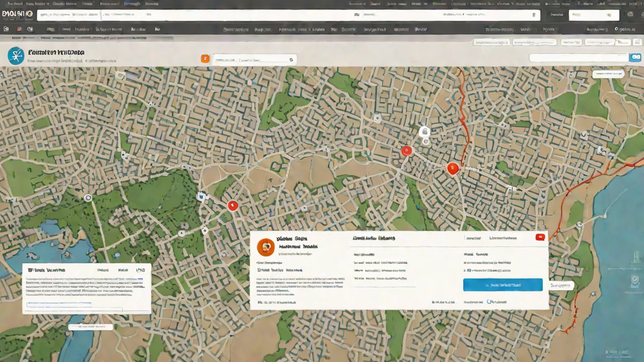Click the red pin left of info card
Screen dimensions: 644x362
pos(232,205)
